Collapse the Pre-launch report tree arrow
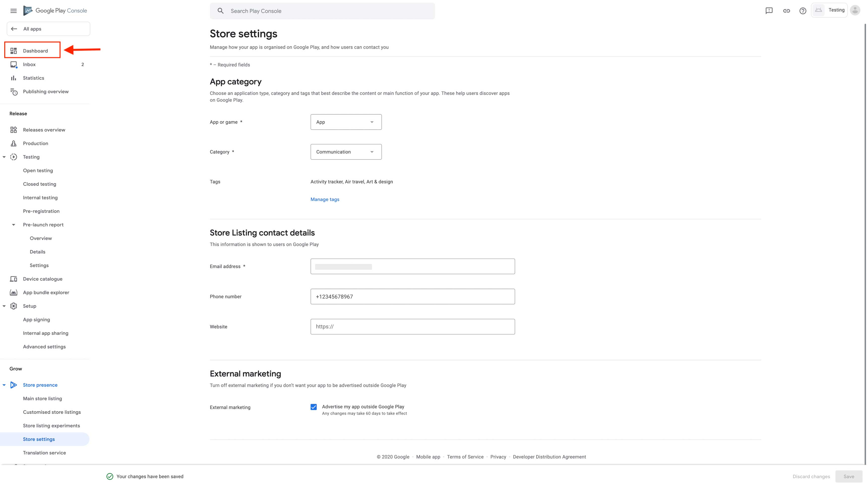The width and height of the screenshot is (868, 488). click(13, 225)
